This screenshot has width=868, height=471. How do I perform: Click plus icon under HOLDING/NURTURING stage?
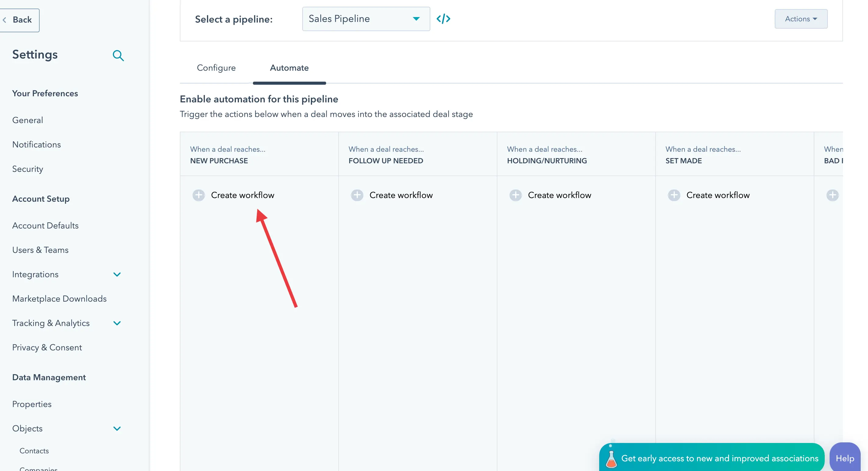(x=516, y=195)
